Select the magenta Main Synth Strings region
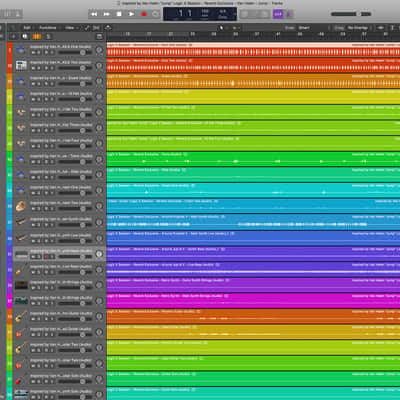Screen dimensions: 400x400 click(253, 300)
